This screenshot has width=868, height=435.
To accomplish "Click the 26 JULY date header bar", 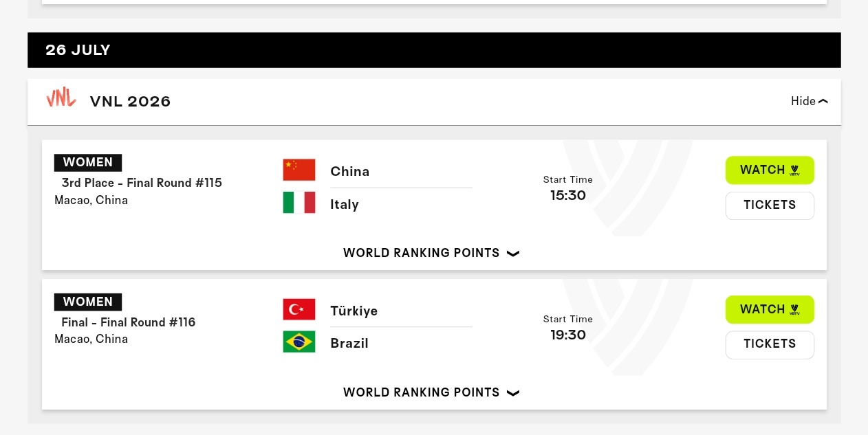I will pos(434,50).
